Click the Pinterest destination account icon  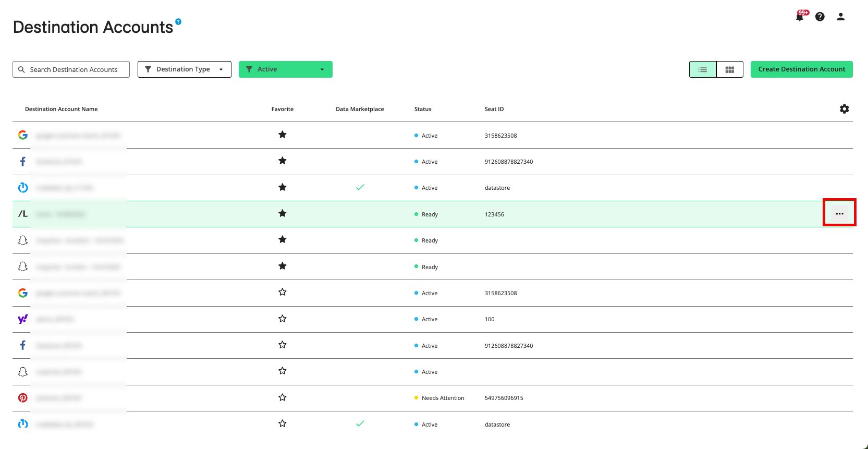point(23,398)
